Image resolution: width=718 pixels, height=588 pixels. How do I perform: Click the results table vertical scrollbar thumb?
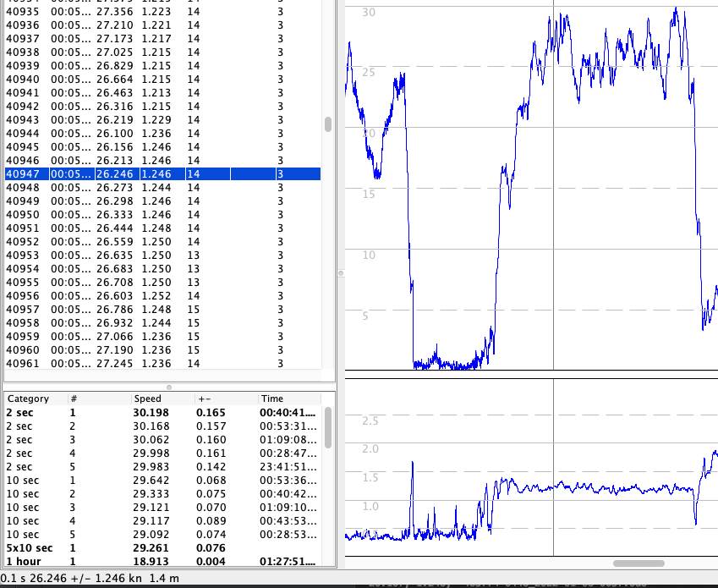coord(328,428)
